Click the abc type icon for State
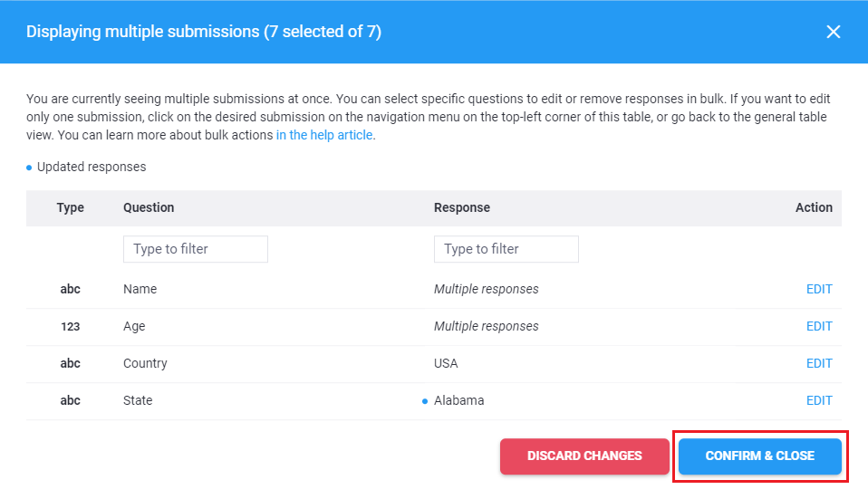868x499 pixels. point(70,401)
